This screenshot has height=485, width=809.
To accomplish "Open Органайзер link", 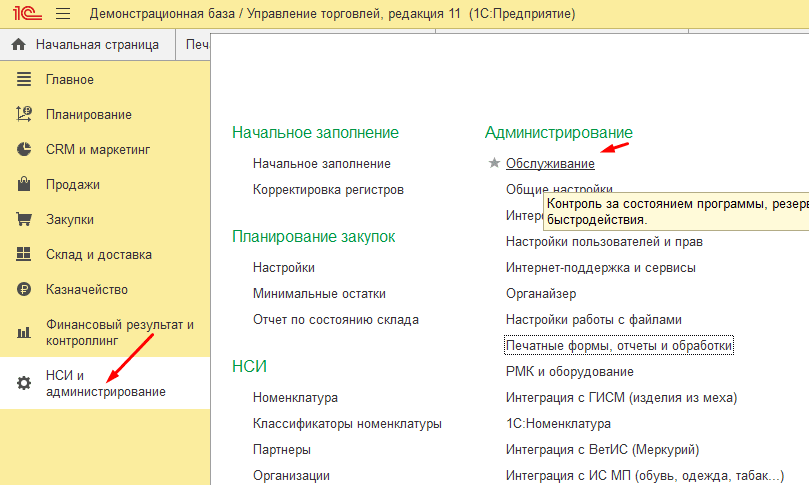I will pyautogui.click(x=541, y=294).
